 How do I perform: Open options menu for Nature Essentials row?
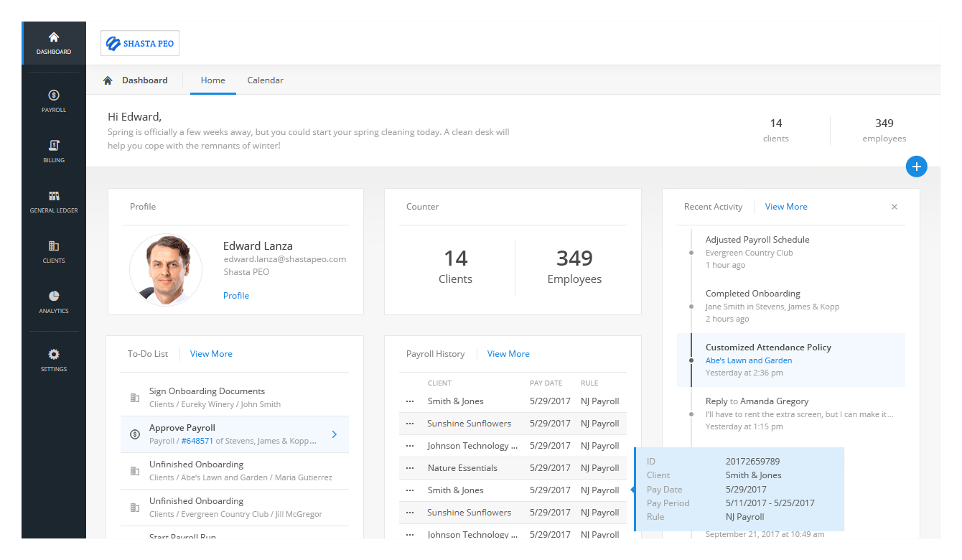[410, 468]
